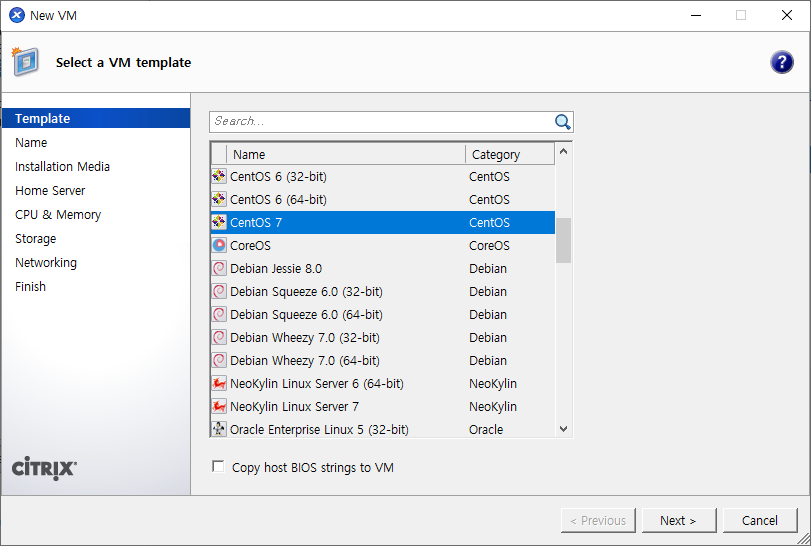Click the magnifier search icon
This screenshot has height=546, width=811.
click(x=562, y=122)
